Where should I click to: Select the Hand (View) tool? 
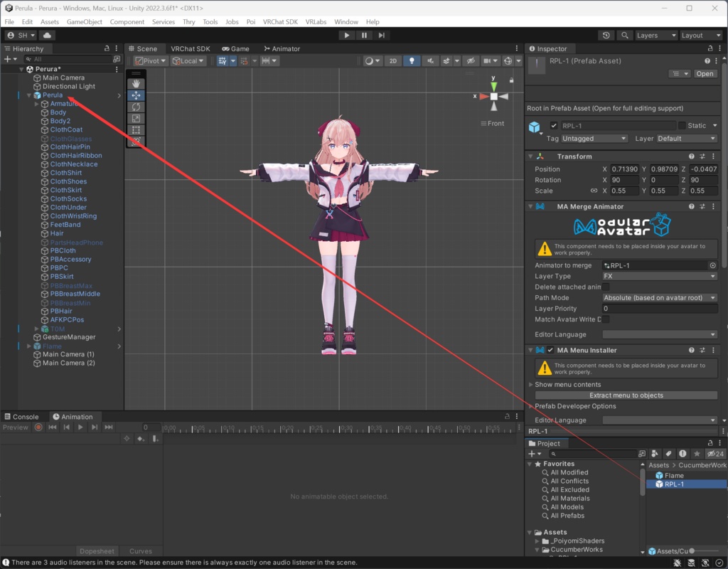(136, 84)
